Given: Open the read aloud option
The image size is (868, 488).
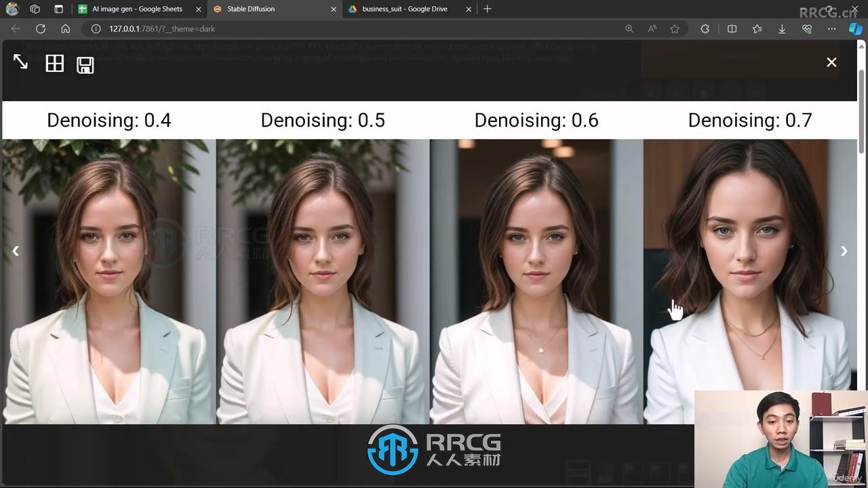Looking at the screenshot, I should click(652, 28).
